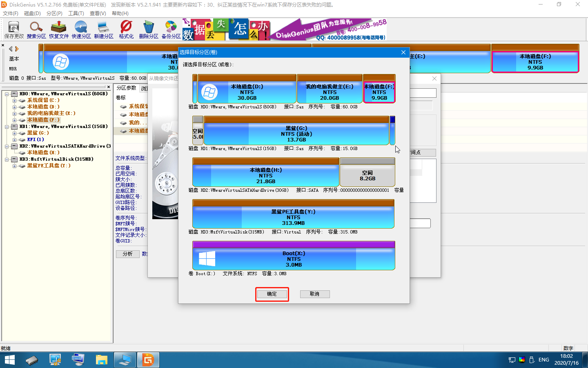Close the 选择目标分区(卷) dialog
This screenshot has width=588, height=368.
point(403,52)
